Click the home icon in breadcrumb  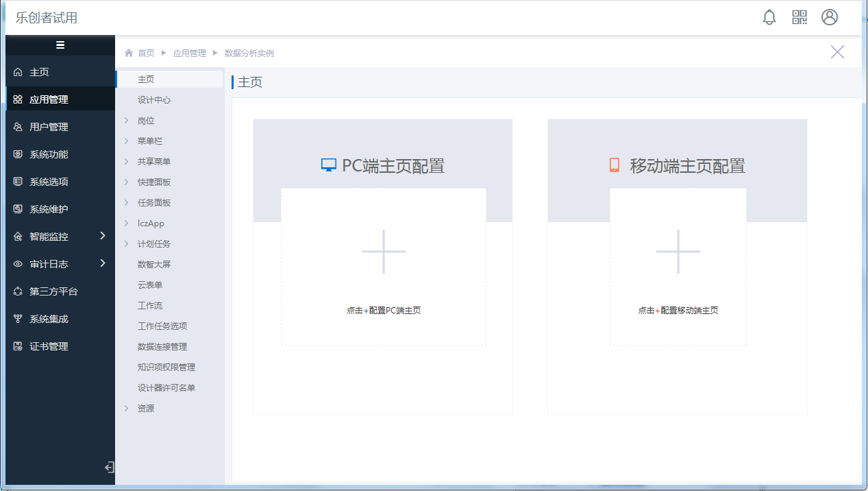tap(129, 53)
